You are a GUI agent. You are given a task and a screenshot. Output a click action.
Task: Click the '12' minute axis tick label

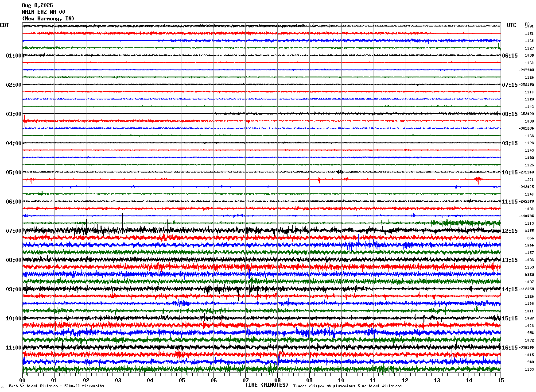(405, 380)
